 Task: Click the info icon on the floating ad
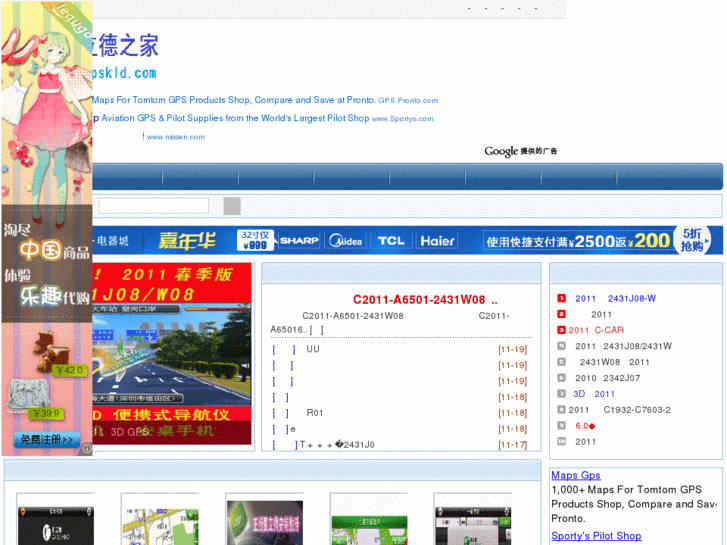pos(87,448)
